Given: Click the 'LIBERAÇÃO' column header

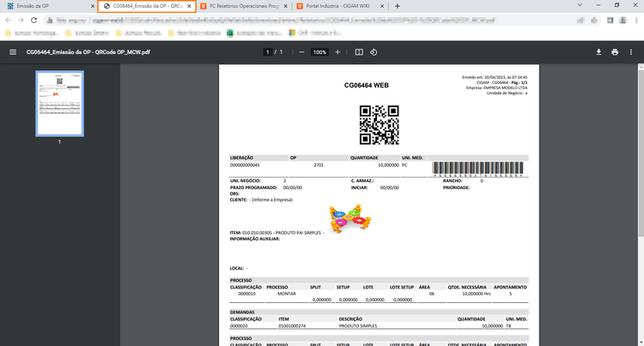Looking at the screenshot, I should (241, 158).
